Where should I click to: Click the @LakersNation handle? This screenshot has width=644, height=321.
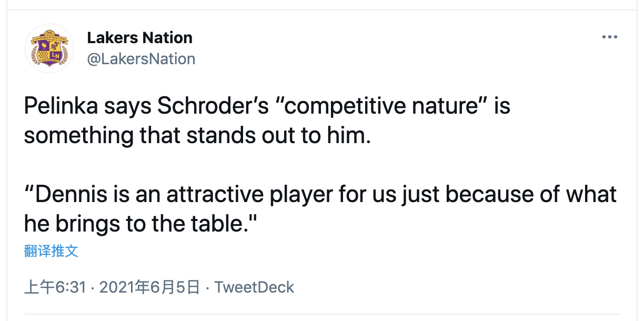[x=141, y=58]
